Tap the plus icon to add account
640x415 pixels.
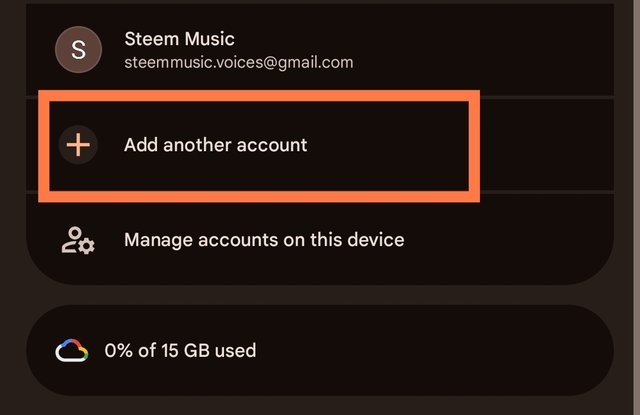pyautogui.click(x=78, y=145)
